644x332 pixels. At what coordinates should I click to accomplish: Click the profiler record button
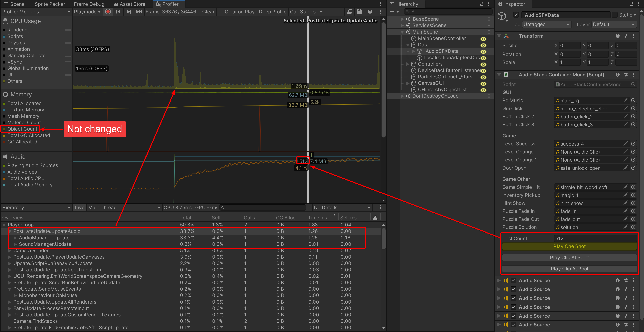pos(108,12)
